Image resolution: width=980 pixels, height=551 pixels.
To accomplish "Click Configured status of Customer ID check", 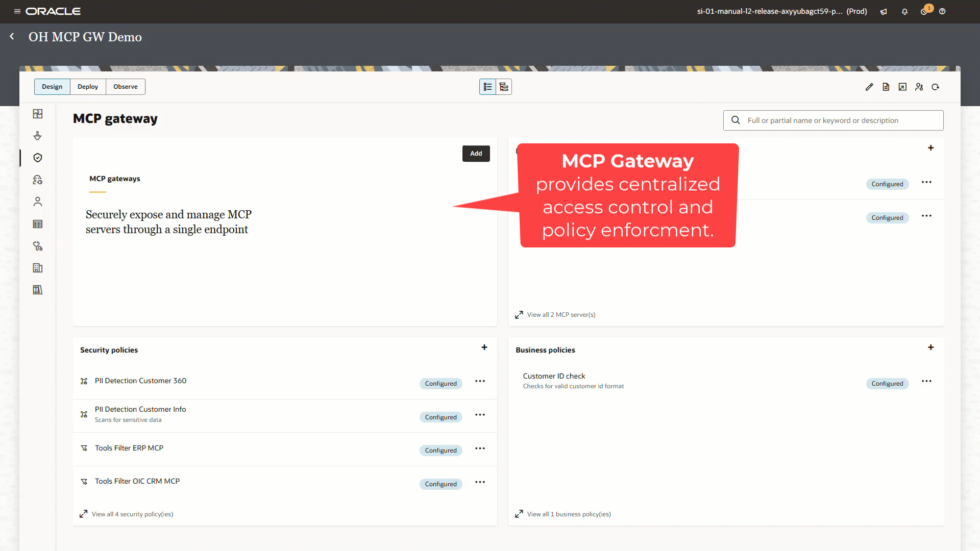I will click(887, 384).
